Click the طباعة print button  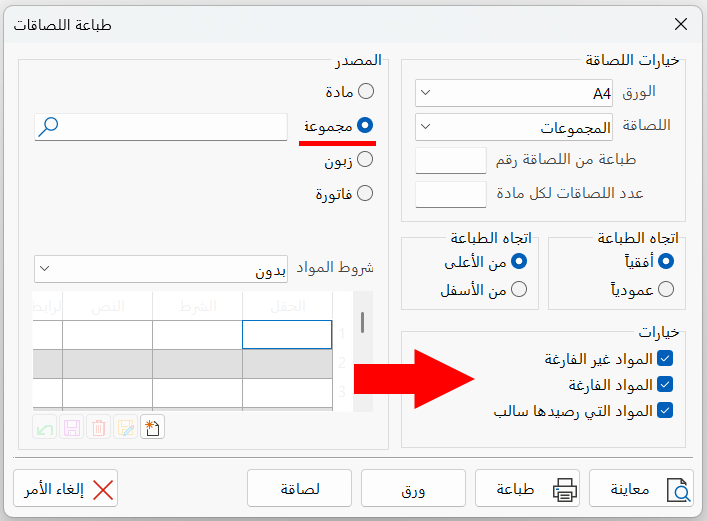click(x=527, y=489)
